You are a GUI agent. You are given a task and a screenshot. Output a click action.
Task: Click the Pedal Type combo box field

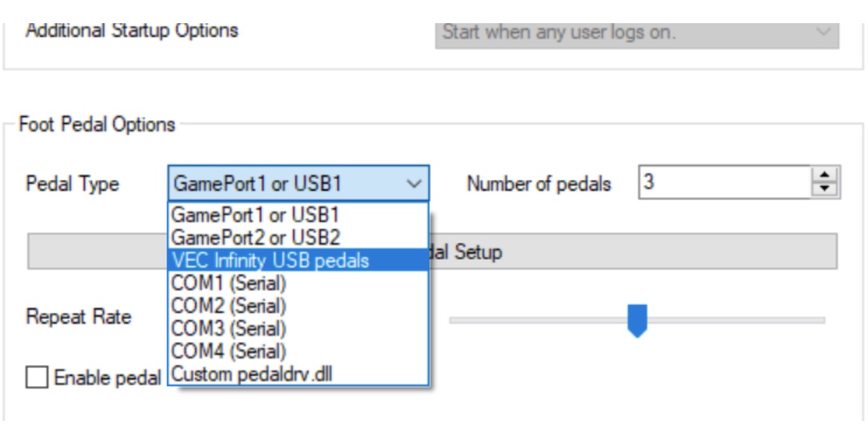[287, 184]
